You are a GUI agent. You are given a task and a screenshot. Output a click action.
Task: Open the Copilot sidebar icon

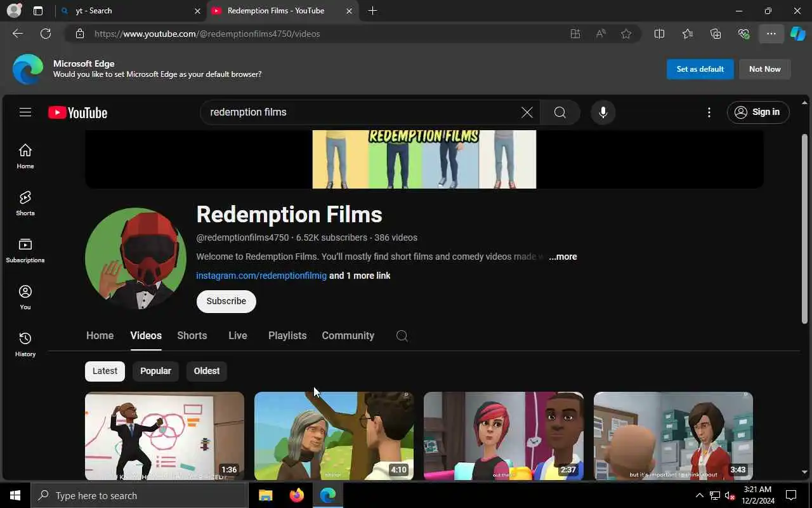coord(798,34)
